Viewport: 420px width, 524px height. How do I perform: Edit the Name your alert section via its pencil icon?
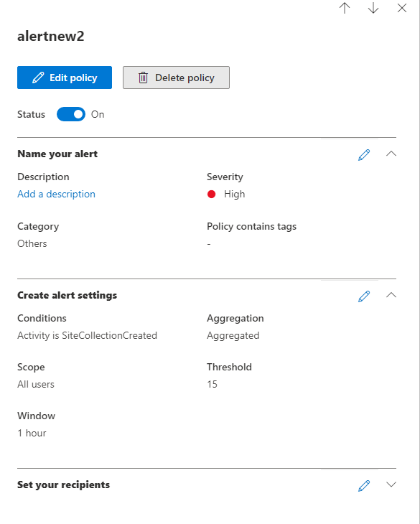(x=364, y=155)
